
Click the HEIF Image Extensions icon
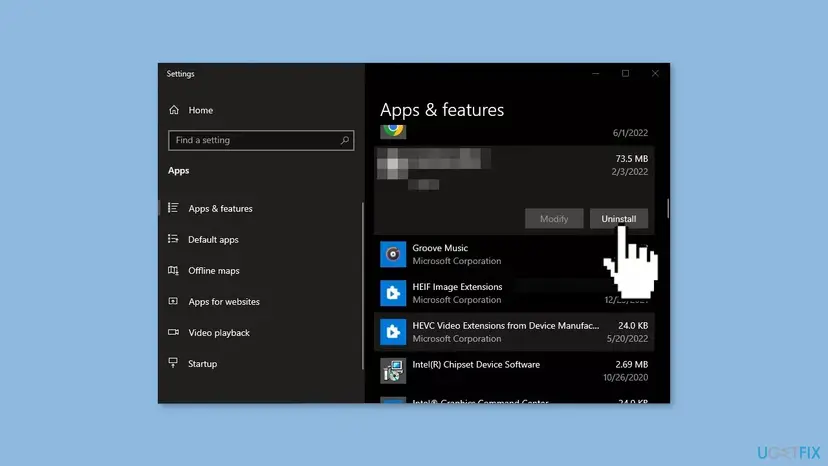click(393, 293)
